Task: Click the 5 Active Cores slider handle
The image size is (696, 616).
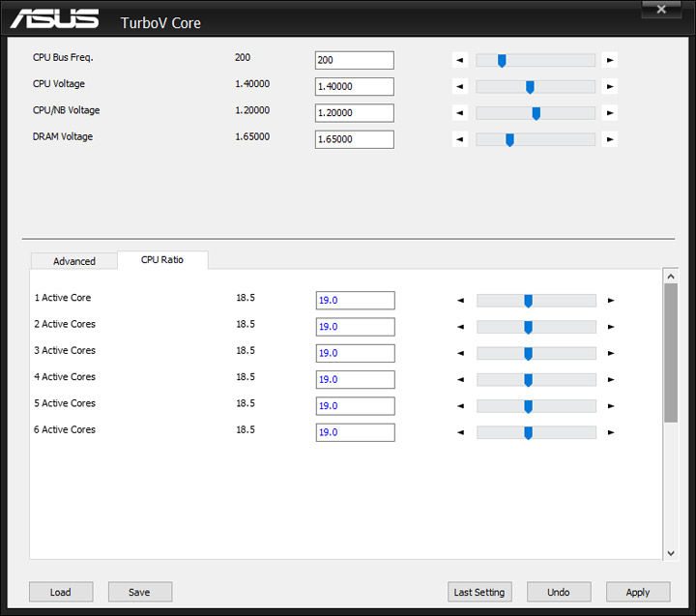Action: (x=528, y=406)
